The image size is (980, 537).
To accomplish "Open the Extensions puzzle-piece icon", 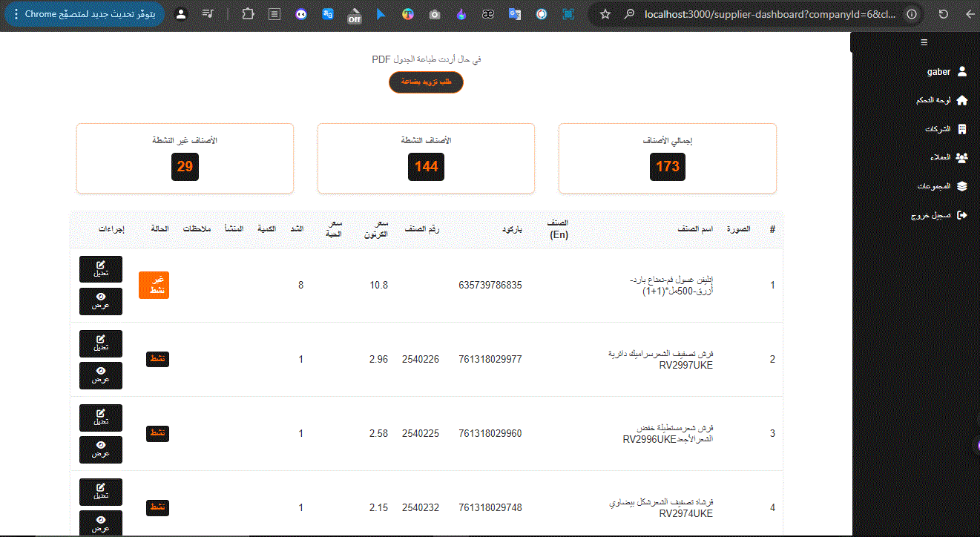I will pyautogui.click(x=247, y=14).
